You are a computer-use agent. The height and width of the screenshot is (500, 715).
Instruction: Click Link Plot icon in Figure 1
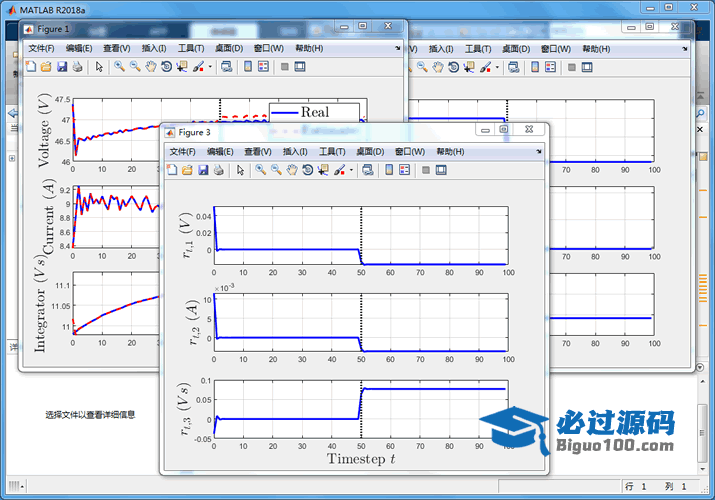pos(227,67)
